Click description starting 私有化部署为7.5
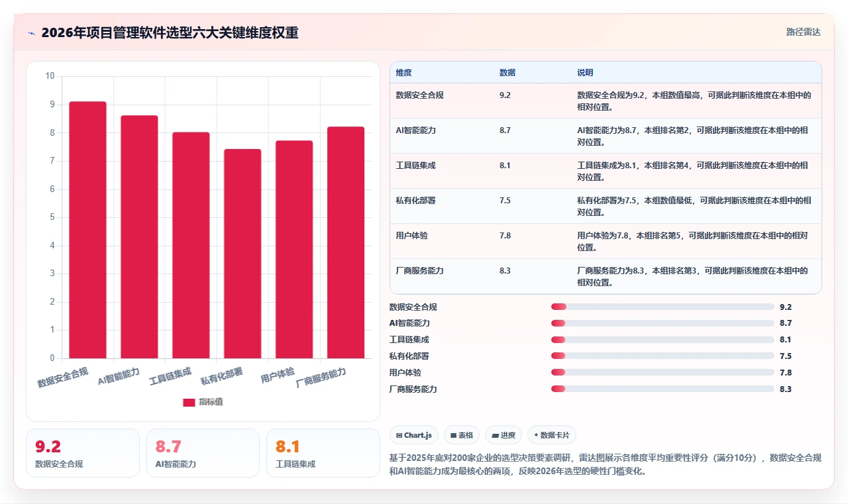848x504 pixels. [x=694, y=207]
